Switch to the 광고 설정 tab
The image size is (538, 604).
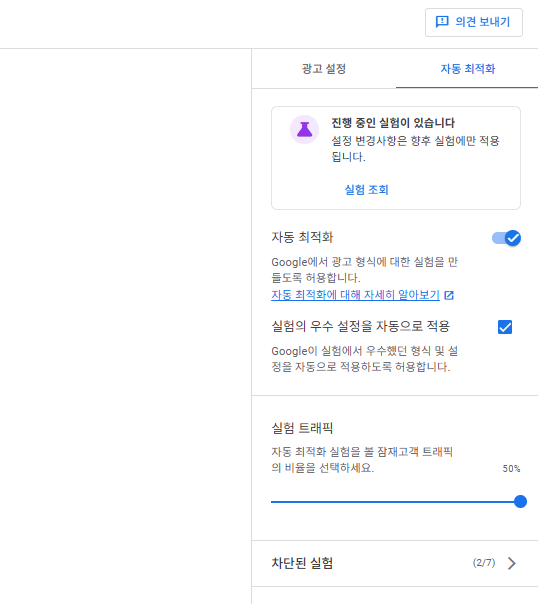click(x=323, y=69)
